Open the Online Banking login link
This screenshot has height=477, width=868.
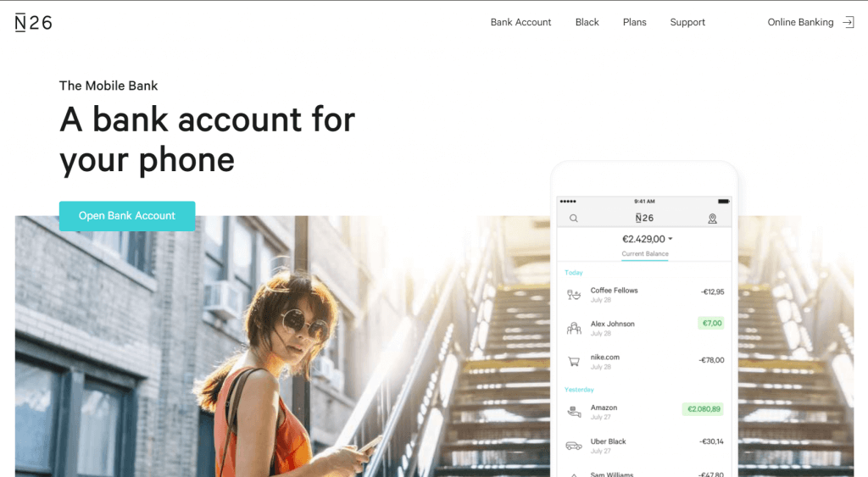click(x=800, y=22)
